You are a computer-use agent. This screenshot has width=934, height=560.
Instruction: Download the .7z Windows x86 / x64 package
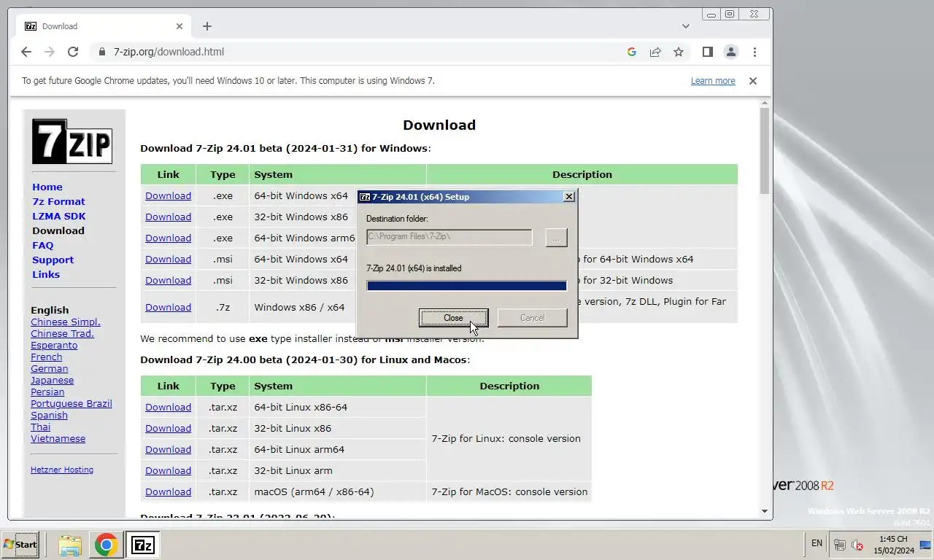pyautogui.click(x=168, y=308)
